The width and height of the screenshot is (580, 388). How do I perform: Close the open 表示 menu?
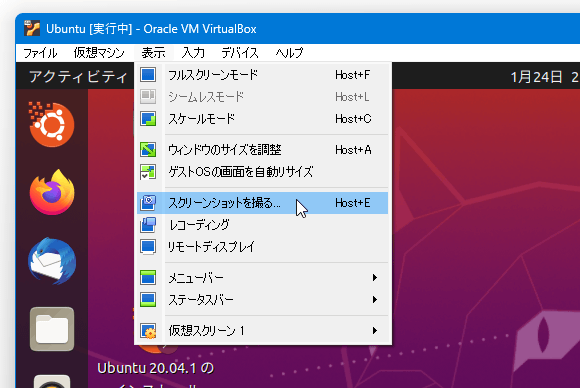pyautogui.click(x=153, y=53)
